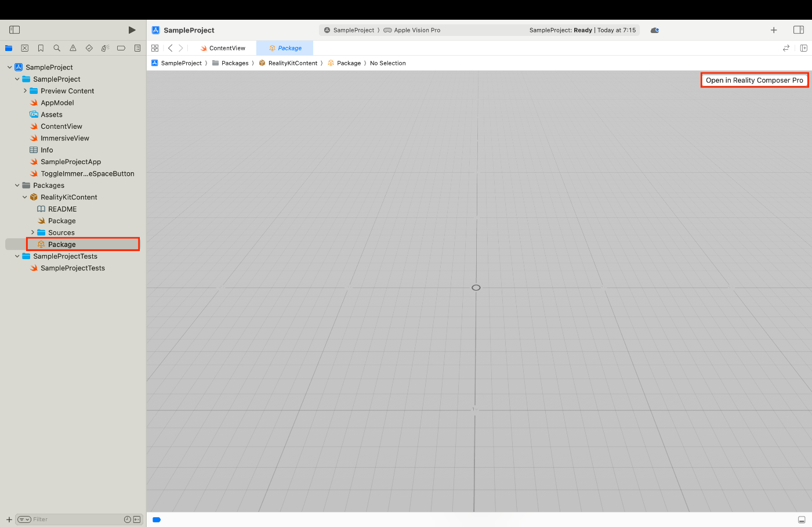Toggle the debug area at bottom right

click(802, 519)
